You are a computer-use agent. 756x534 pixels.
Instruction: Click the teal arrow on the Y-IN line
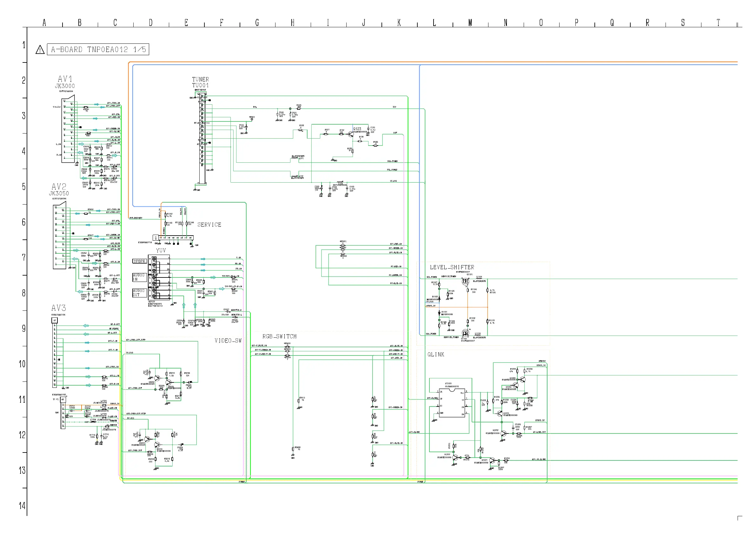(203, 259)
